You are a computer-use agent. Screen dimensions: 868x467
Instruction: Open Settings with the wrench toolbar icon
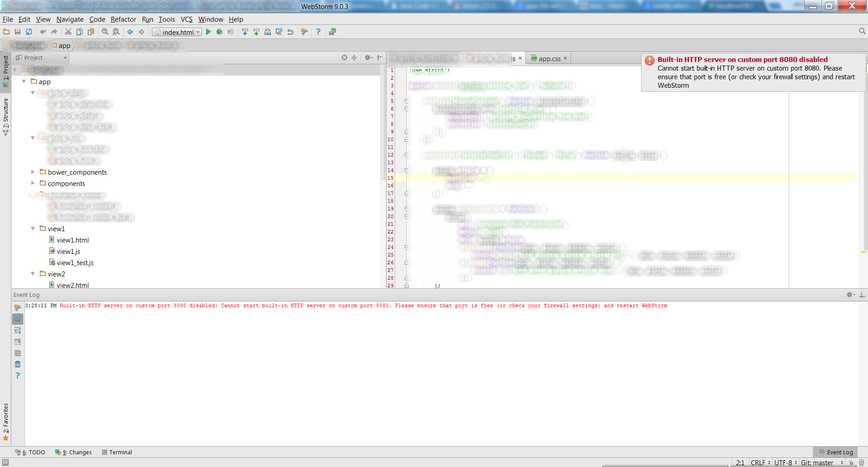click(304, 32)
